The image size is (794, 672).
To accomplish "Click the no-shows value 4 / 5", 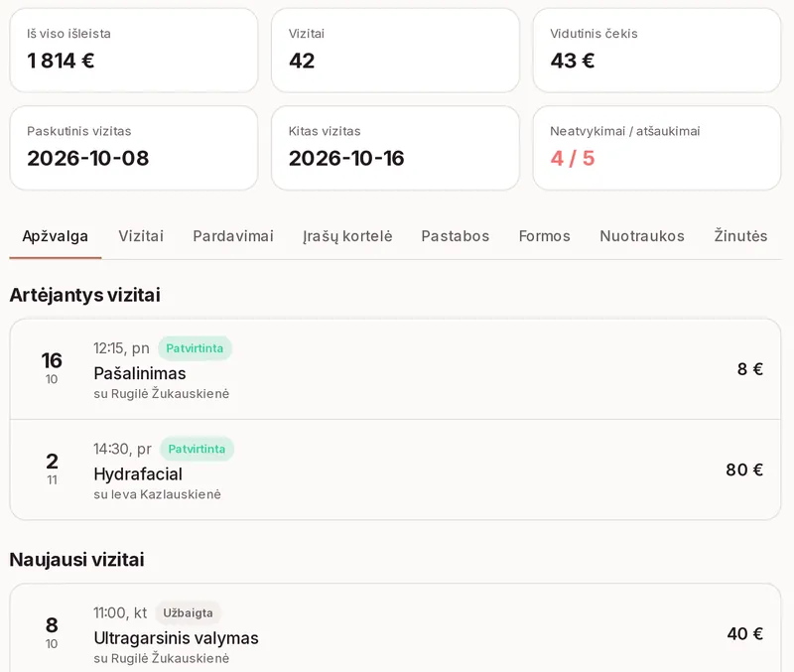I will tap(573, 159).
